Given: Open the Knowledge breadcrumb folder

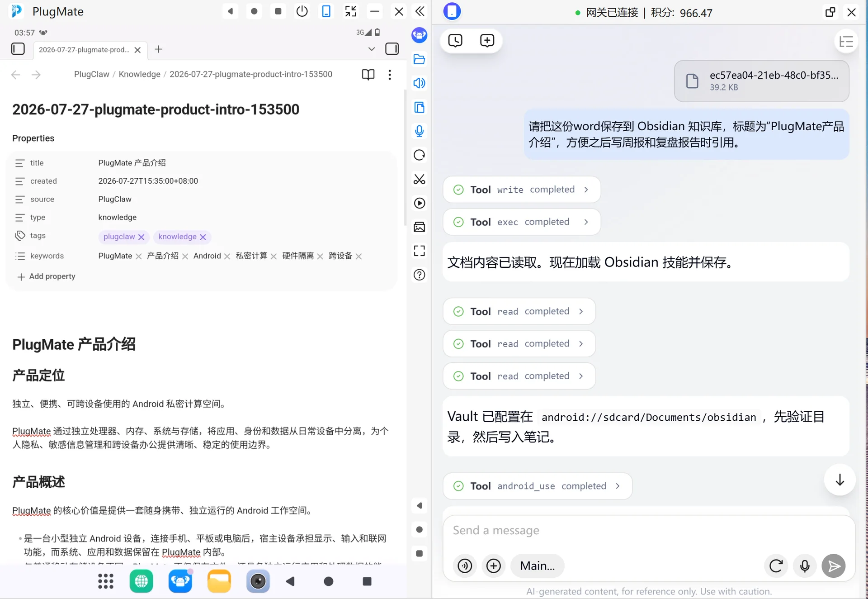Looking at the screenshot, I should (x=139, y=74).
